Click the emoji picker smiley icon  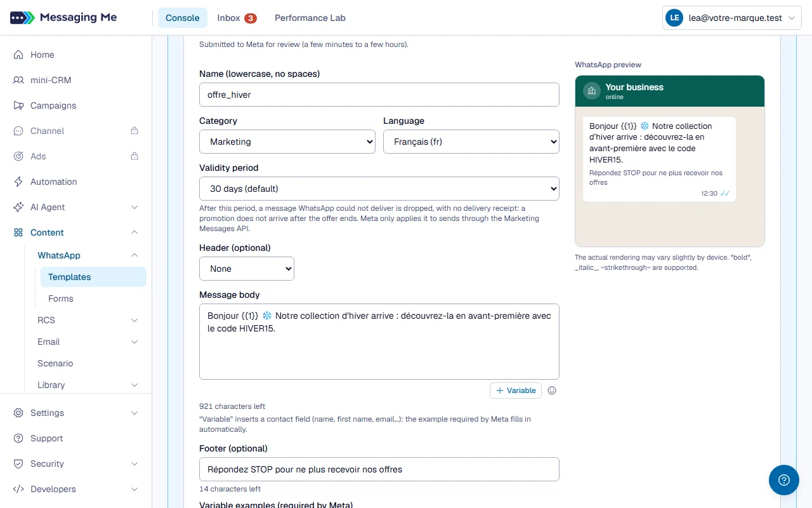(552, 391)
